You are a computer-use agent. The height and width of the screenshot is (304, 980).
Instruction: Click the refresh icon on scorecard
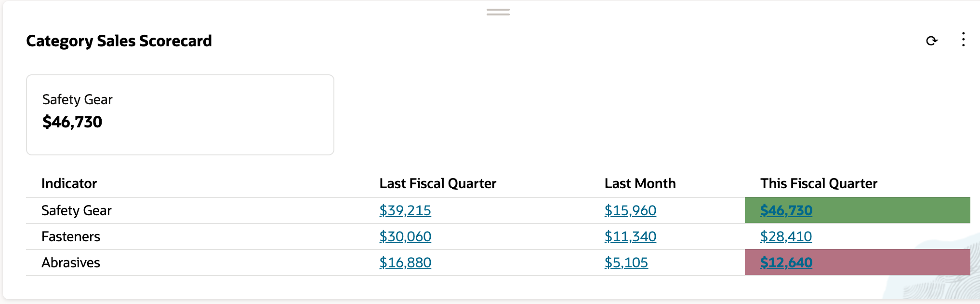932,41
